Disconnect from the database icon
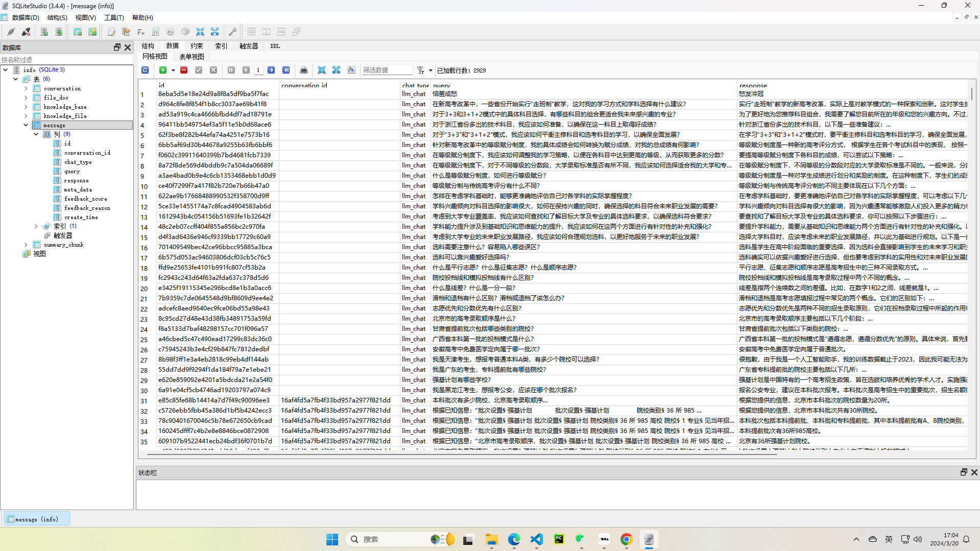This screenshot has width=980, height=551. tap(26, 32)
